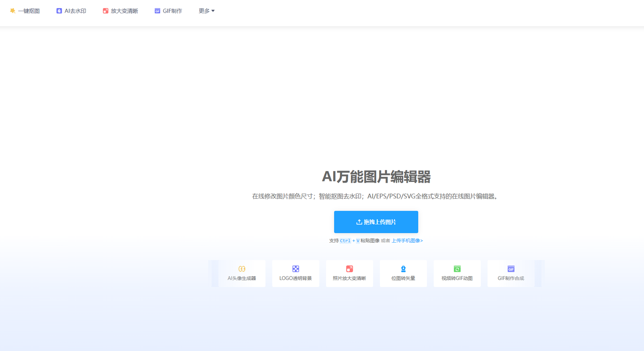The image size is (644, 351).
Task: Click the AI万能图片编辑器 heading
Action: click(x=376, y=176)
